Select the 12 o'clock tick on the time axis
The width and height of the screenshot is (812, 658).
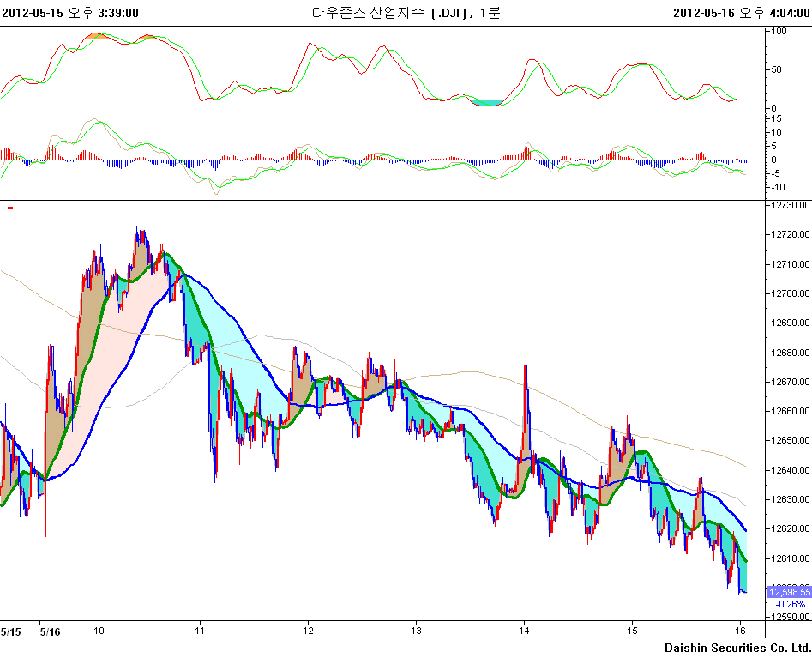click(309, 631)
